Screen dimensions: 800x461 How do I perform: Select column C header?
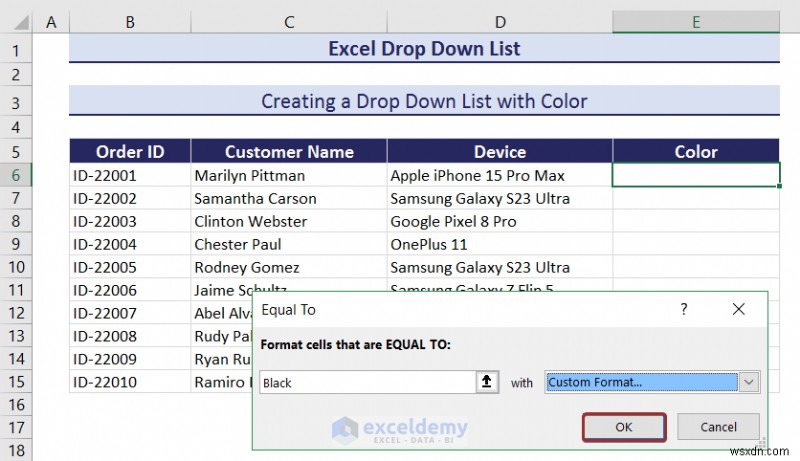289,22
